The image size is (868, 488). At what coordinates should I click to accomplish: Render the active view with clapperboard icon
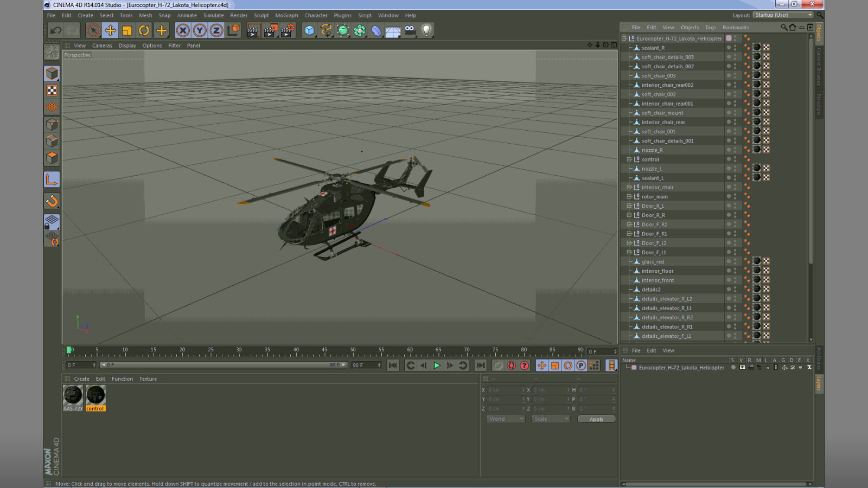(253, 30)
